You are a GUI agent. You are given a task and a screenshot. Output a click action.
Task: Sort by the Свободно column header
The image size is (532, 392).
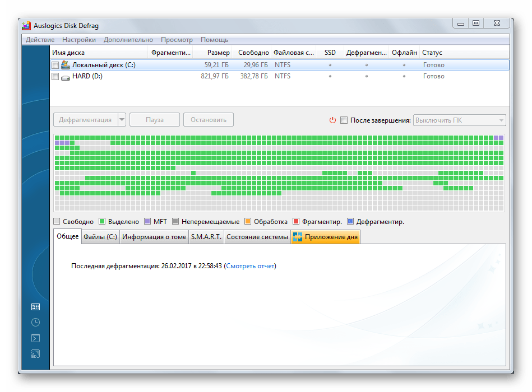pos(252,53)
